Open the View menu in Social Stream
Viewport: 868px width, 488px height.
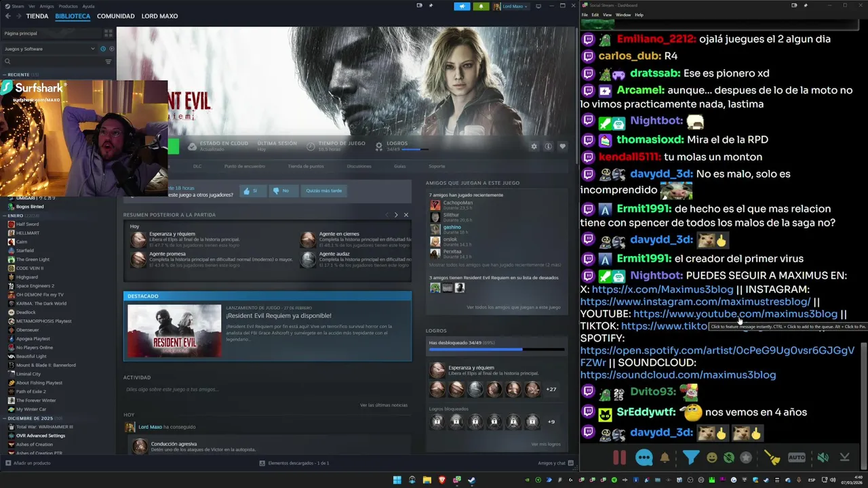click(607, 14)
